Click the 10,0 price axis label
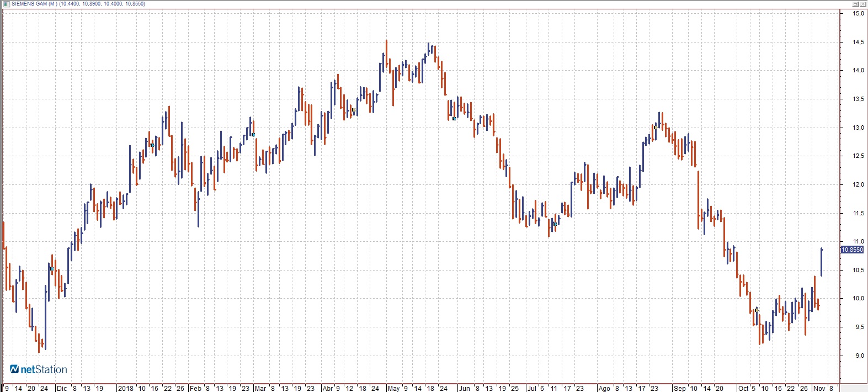Image resolution: width=868 pixels, height=392 pixels. 859,299
